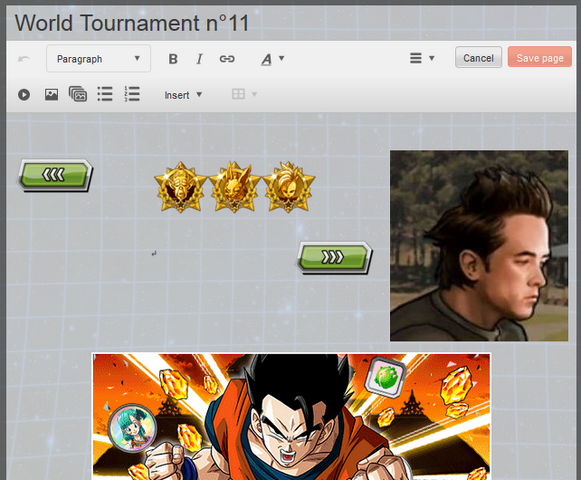Select the third gold star medal image
581x480 pixels.
(288, 187)
